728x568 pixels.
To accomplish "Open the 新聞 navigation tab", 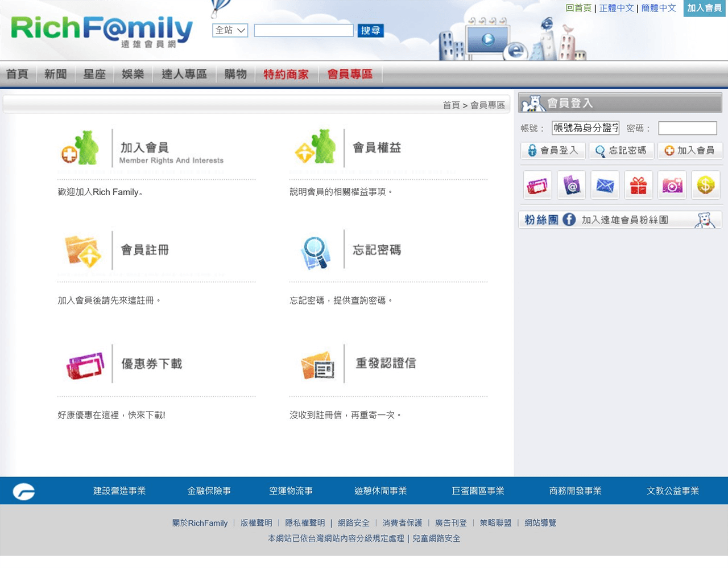I will pyautogui.click(x=56, y=74).
